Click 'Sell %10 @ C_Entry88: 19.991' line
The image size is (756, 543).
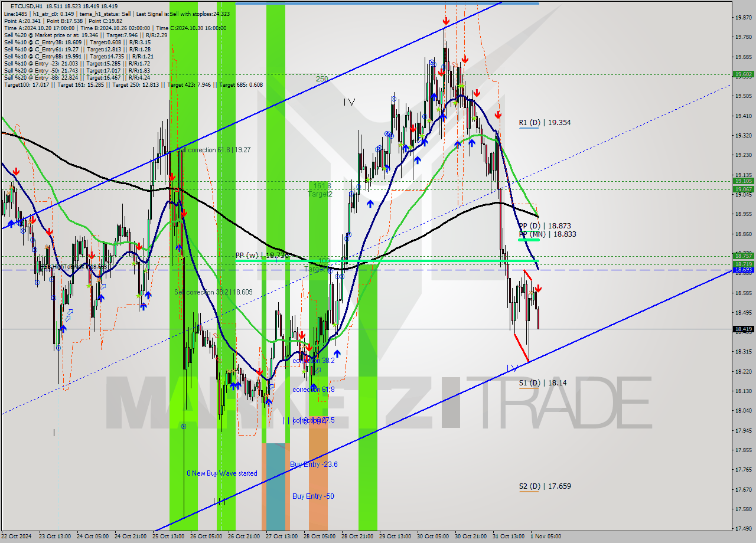[79, 57]
